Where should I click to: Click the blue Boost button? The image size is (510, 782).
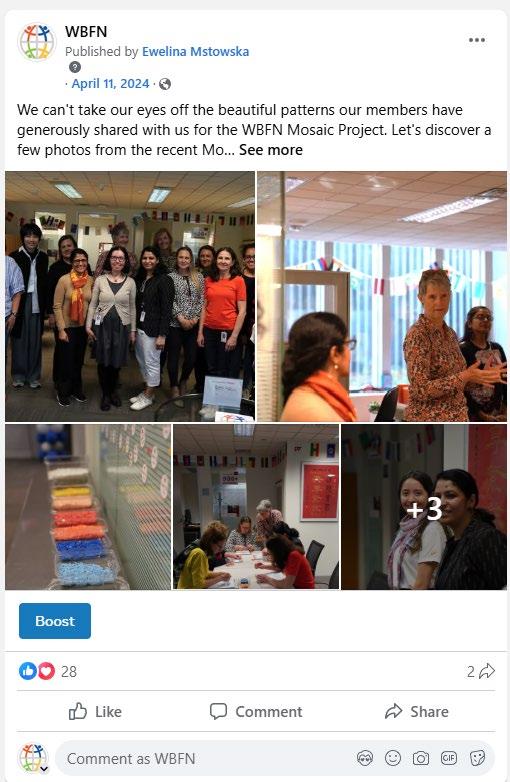click(55, 621)
